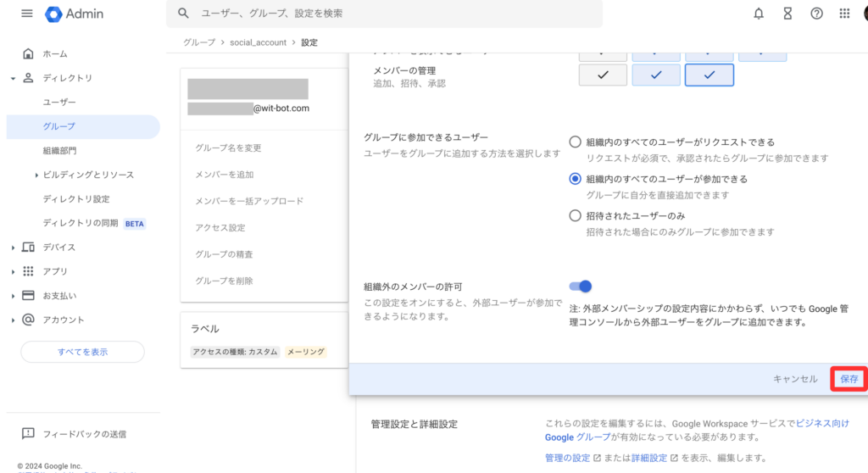Uncheck the highlighted メンバーの管理 checkbox
The height and width of the screenshot is (473, 868).
point(709,75)
